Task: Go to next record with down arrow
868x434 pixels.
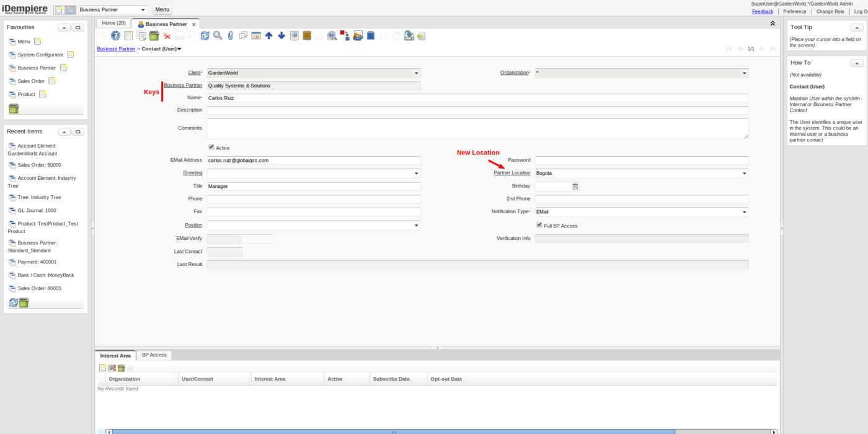Action: click(281, 36)
